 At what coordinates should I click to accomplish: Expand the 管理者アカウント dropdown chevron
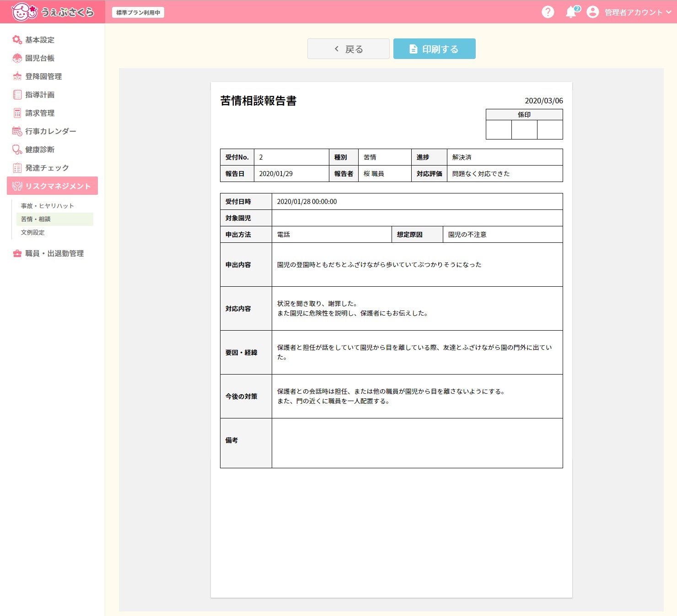pos(669,12)
